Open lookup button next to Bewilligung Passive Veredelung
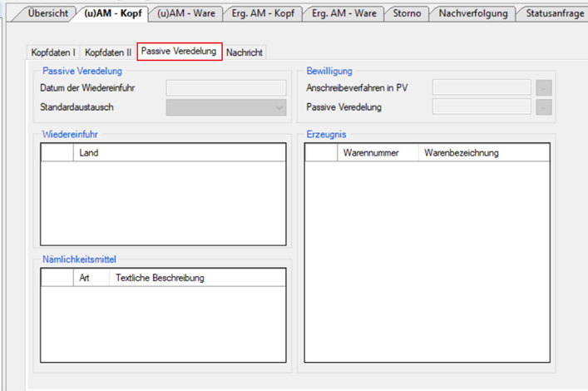588x391 pixels. click(544, 107)
